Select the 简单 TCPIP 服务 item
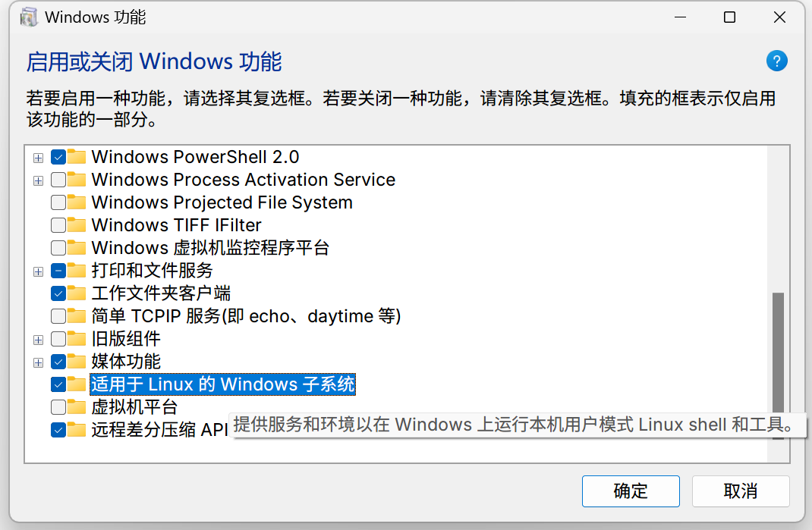 [x=245, y=316]
